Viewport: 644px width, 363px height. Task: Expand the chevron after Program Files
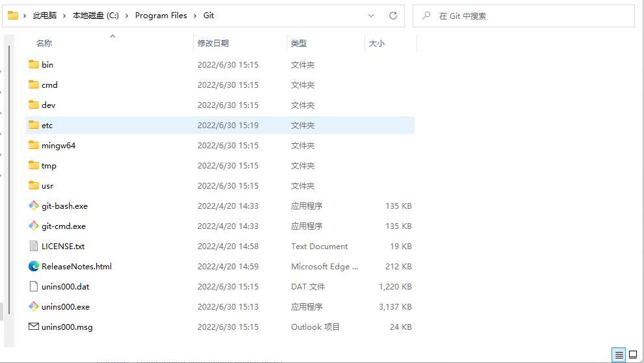[195, 16]
